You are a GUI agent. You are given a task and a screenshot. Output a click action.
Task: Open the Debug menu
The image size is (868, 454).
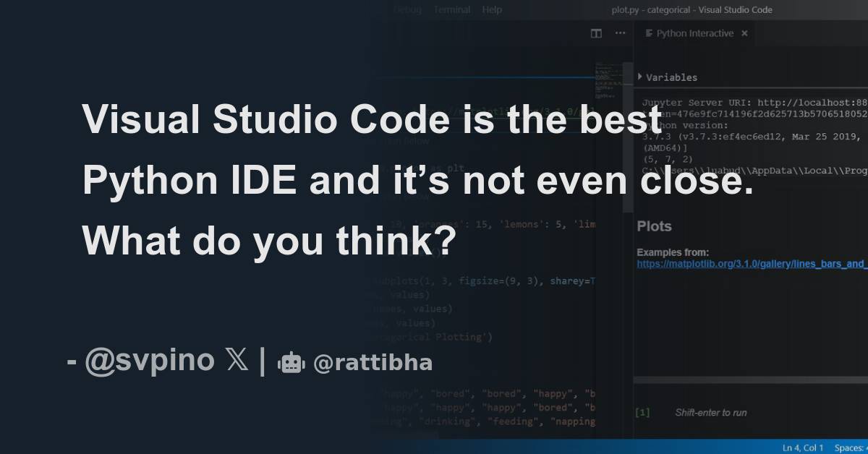[x=407, y=9]
